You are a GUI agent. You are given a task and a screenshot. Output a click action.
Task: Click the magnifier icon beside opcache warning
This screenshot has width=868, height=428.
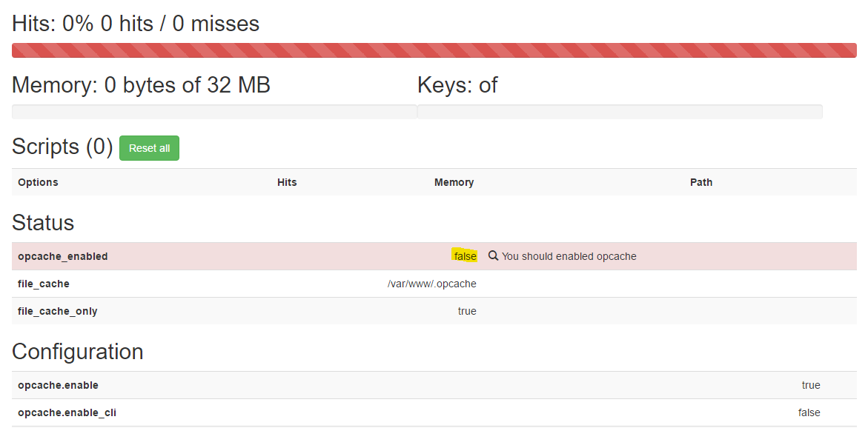(x=493, y=256)
